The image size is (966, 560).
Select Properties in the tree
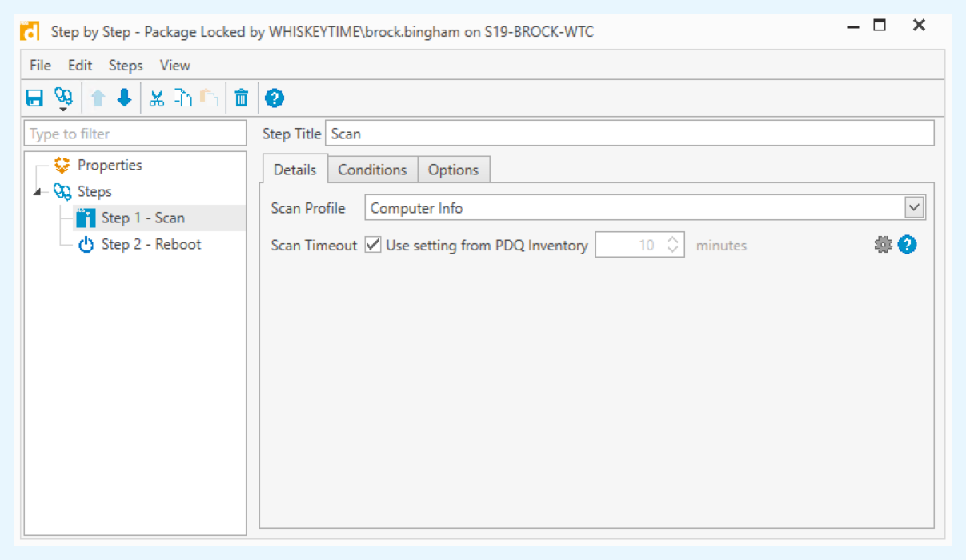(x=110, y=166)
